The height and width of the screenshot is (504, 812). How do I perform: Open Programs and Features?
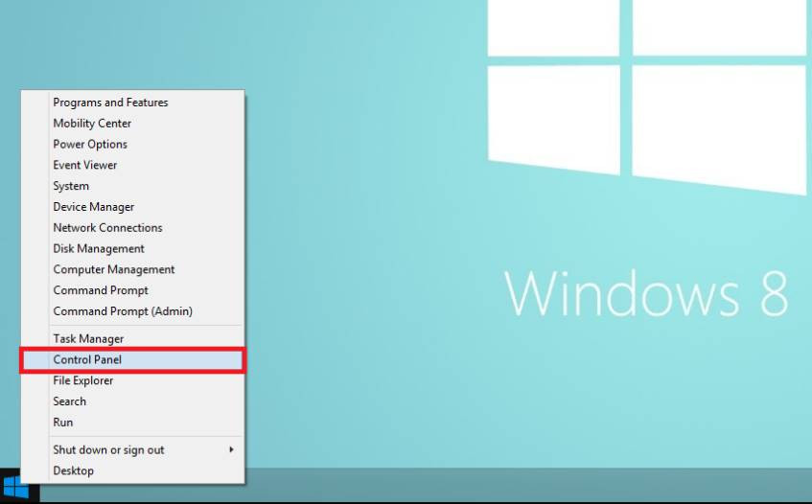coord(132,103)
